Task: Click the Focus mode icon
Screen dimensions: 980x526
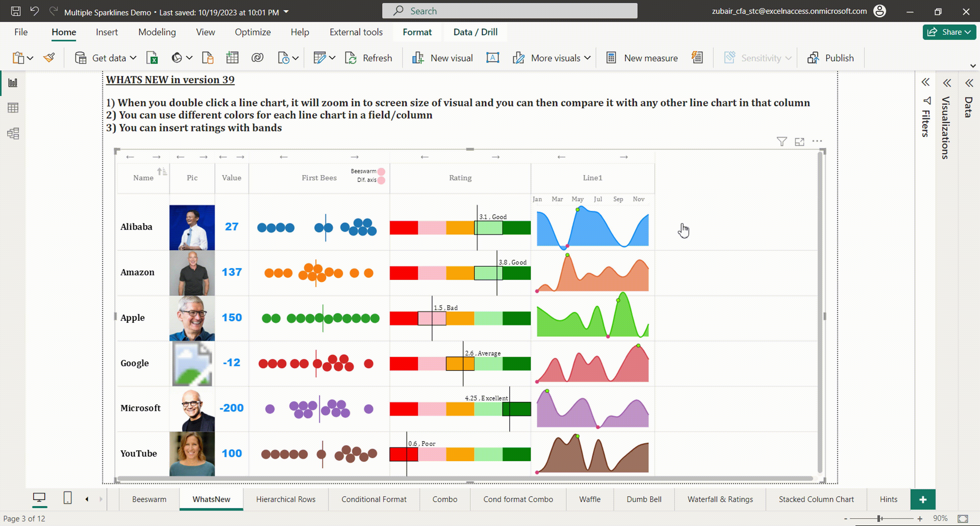Action: (799, 142)
